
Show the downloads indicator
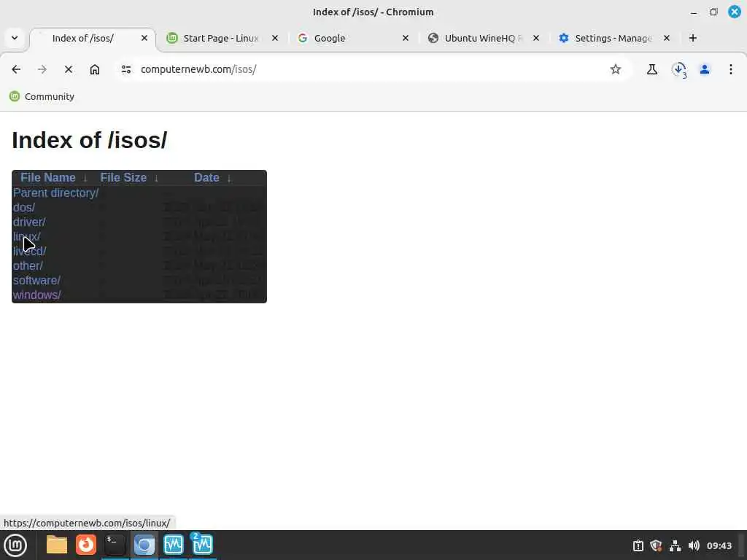tap(679, 69)
